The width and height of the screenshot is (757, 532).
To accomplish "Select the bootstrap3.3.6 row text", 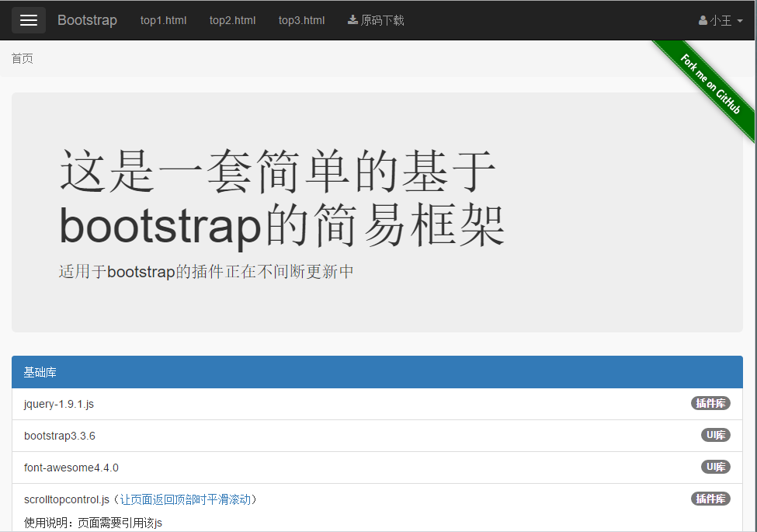I will click(x=59, y=436).
